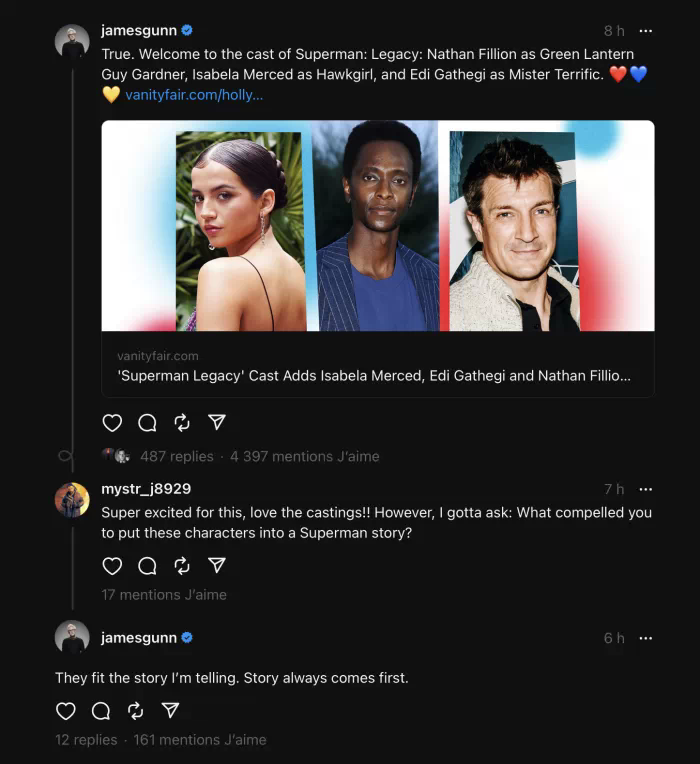
Task: Like James Gunn's cast announcement post
Action: (112, 423)
